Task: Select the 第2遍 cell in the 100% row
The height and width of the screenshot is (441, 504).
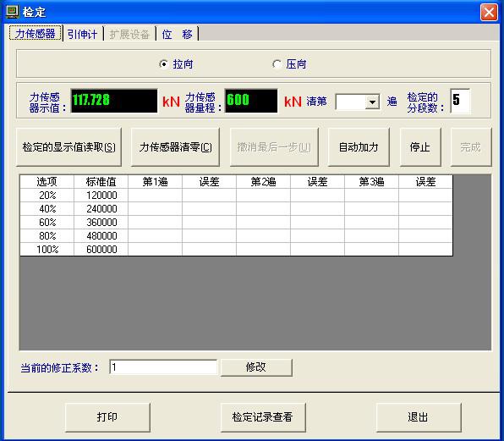Action: tap(263, 250)
